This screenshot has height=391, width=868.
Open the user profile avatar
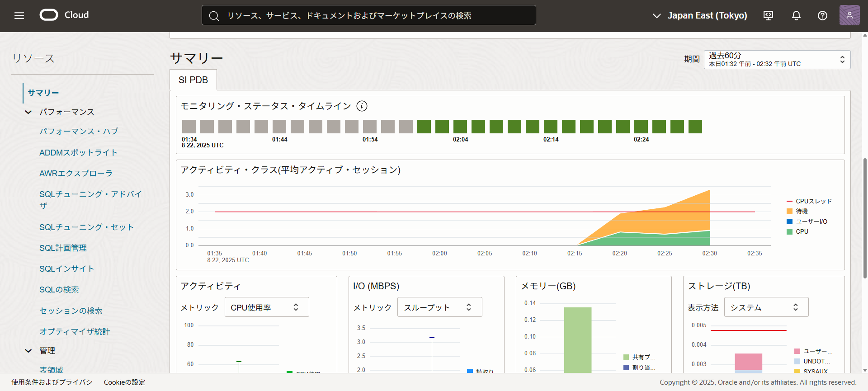849,15
